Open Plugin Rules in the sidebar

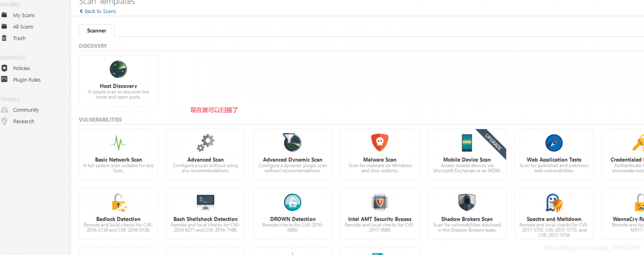[x=27, y=80]
